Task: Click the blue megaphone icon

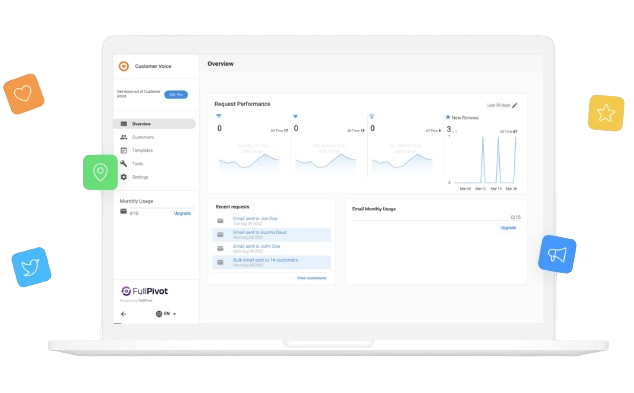Action: tap(557, 254)
